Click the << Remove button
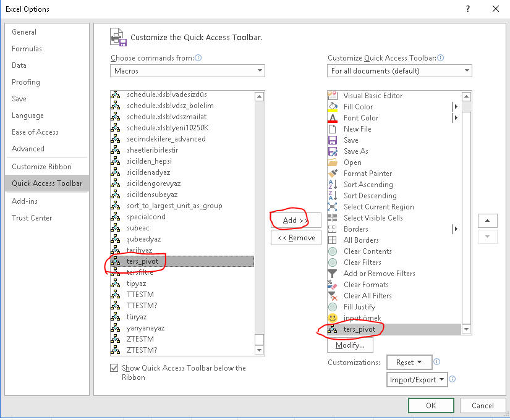The height and width of the screenshot is (420, 510). pos(296,238)
